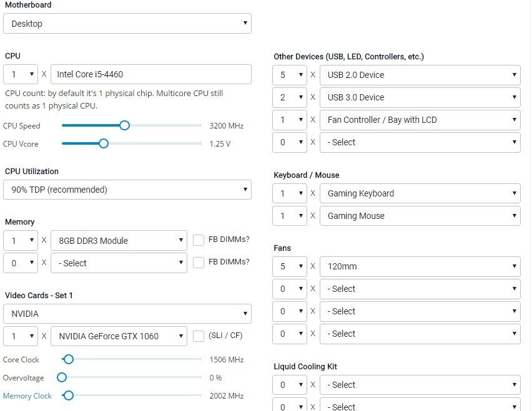Adjust the CPU Speed slider handle
532x411 pixels.
124,125
